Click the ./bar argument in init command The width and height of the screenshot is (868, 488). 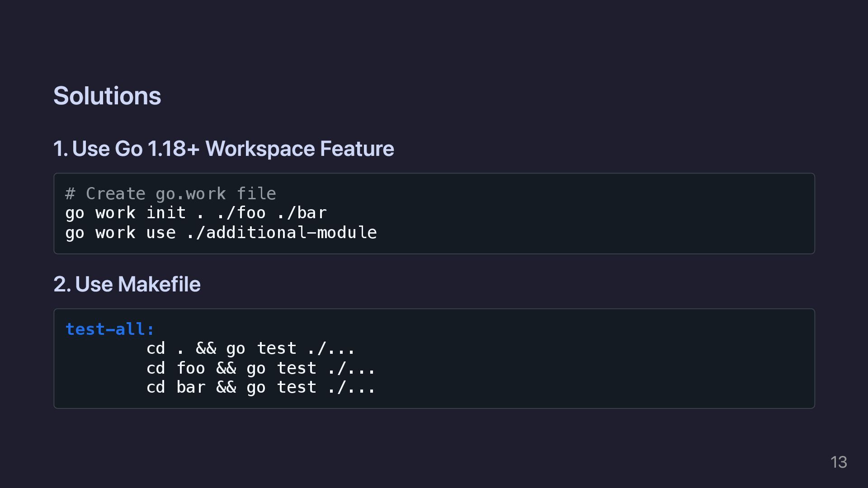(302, 213)
